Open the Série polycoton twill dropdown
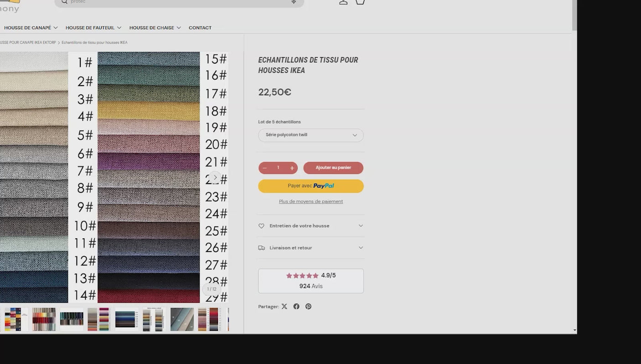The height and width of the screenshot is (364, 641). [x=311, y=135]
